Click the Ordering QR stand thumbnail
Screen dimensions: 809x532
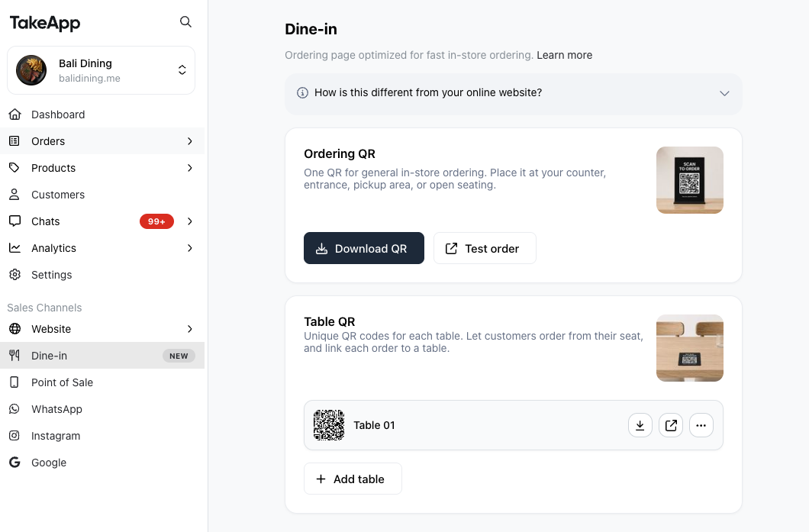click(690, 180)
